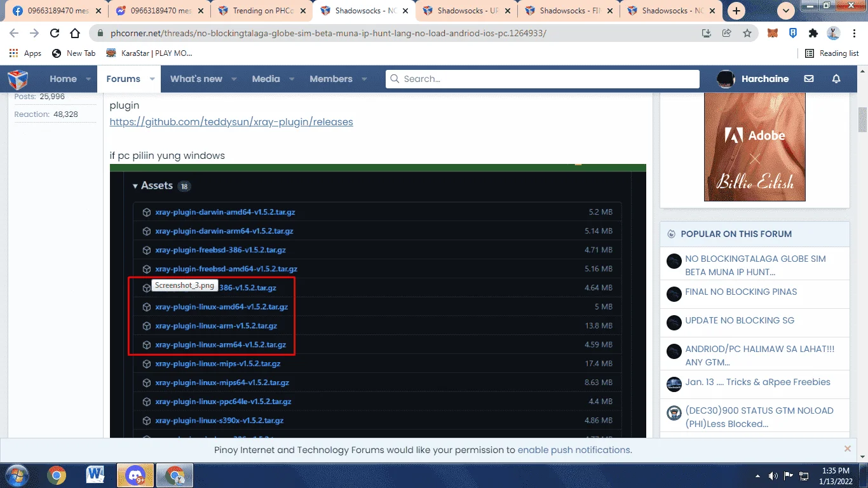Expand the What's new menu arrow
This screenshot has height=488, width=868.
[234, 79]
